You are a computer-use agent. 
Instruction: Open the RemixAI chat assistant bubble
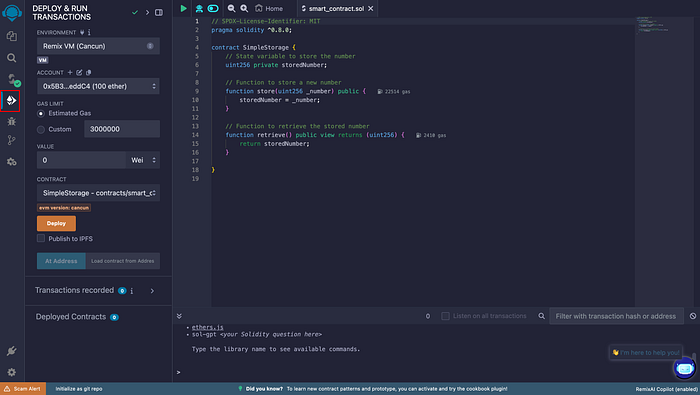tap(684, 369)
